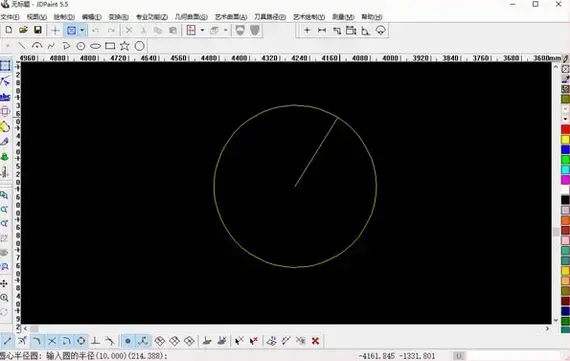
Task: Click the horizontal scrollbar left arrow
Action: point(25,329)
